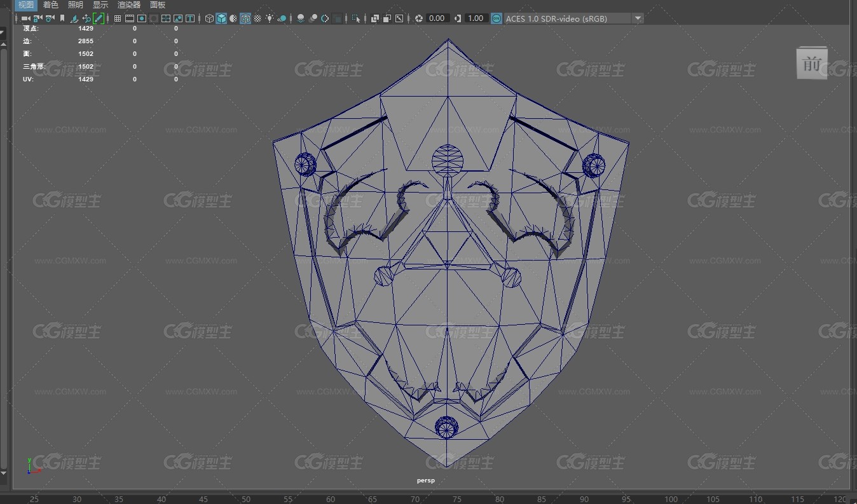
Task: Click the safe action icon
Action: pyautogui.click(x=178, y=18)
